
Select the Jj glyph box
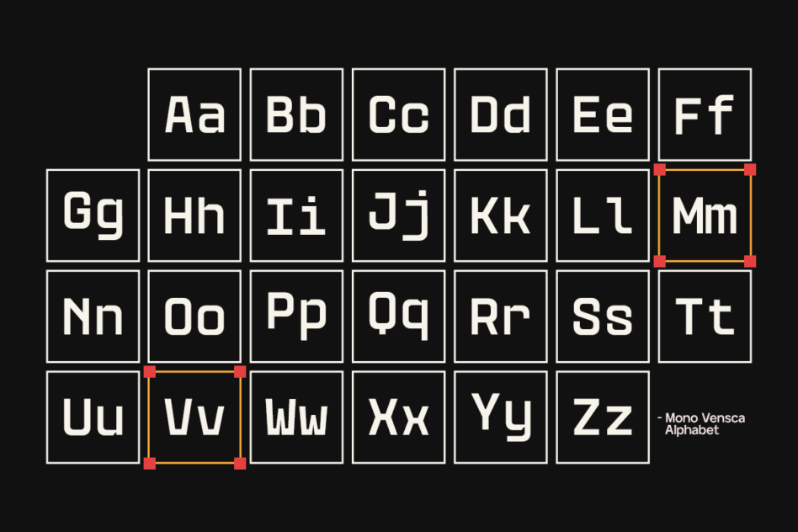click(x=398, y=215)
